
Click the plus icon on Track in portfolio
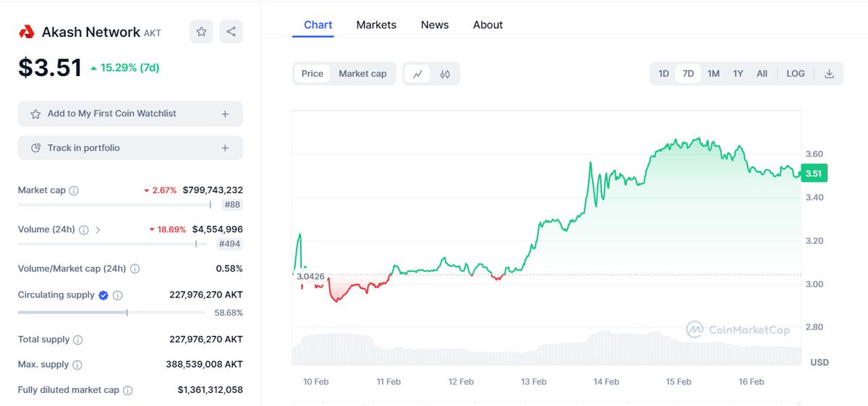click(x=225, y=148)
